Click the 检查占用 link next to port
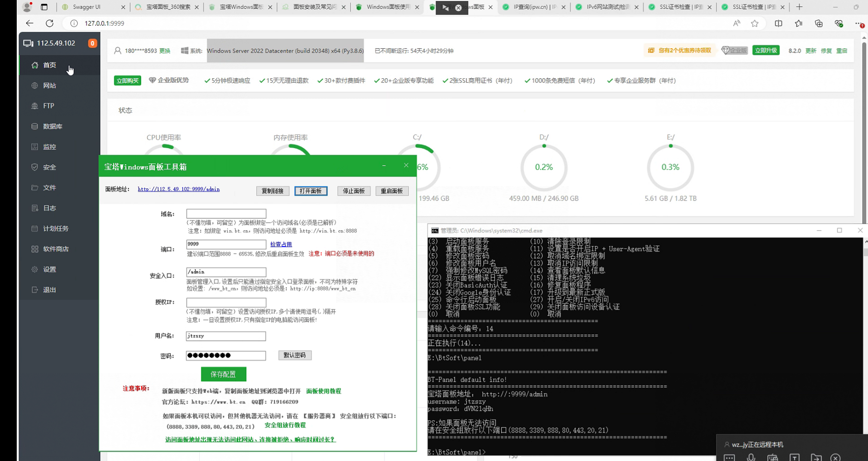Screen dimensions: 868x461 (281, 244)
